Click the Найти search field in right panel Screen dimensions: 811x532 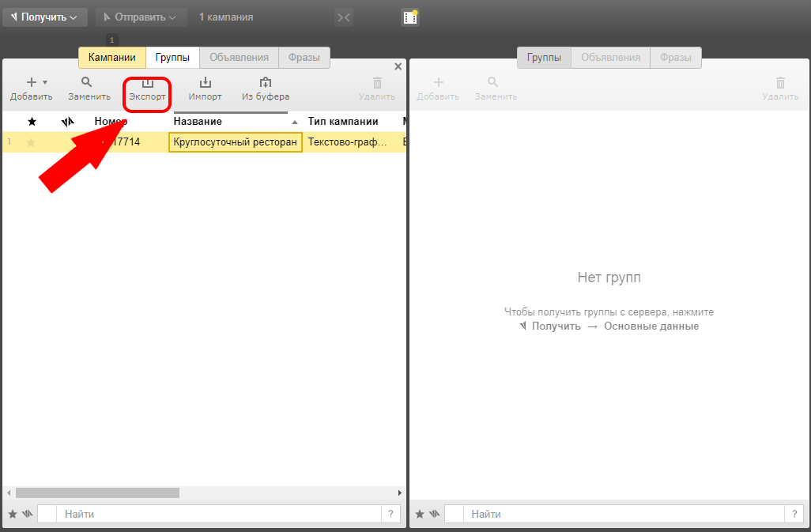623,514
